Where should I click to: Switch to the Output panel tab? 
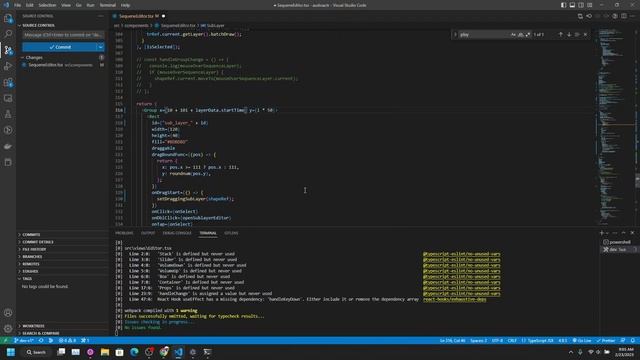[x=148, y=233]
